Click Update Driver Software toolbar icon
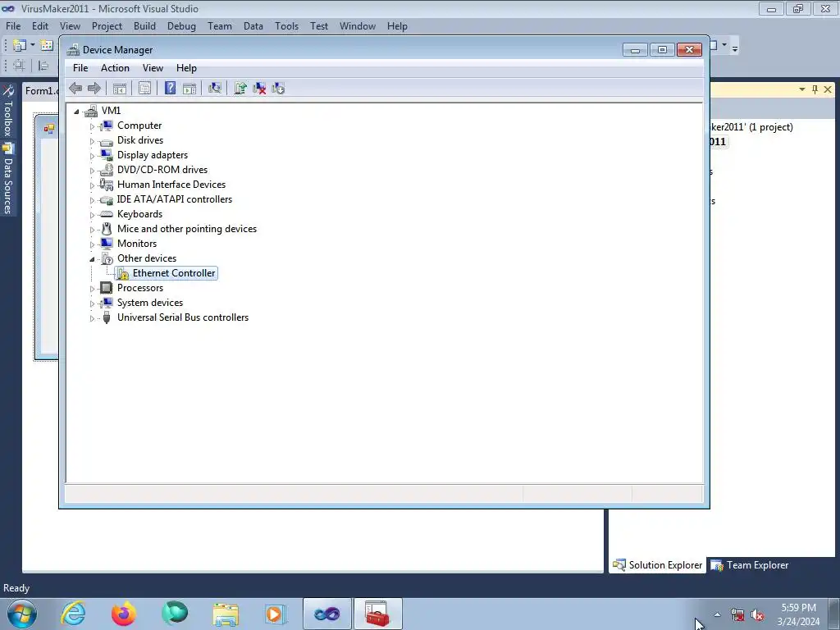 (x=240, y=89)
